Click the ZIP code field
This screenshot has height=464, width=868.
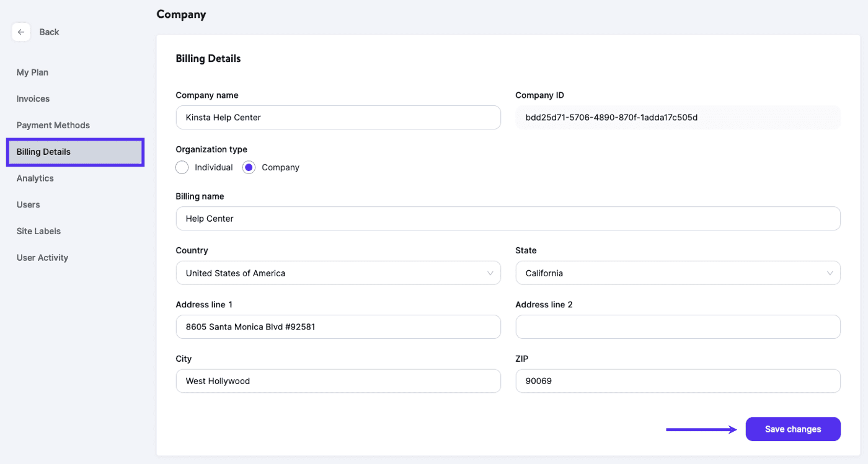click(678, 380)
